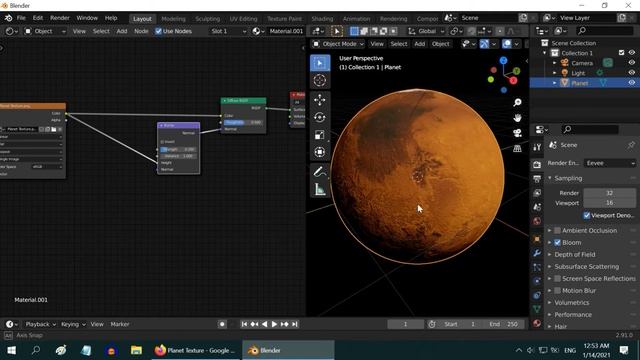Switch to the Layout workspace tab
Viewport: 640px width, 360px height.
point(142,19)
